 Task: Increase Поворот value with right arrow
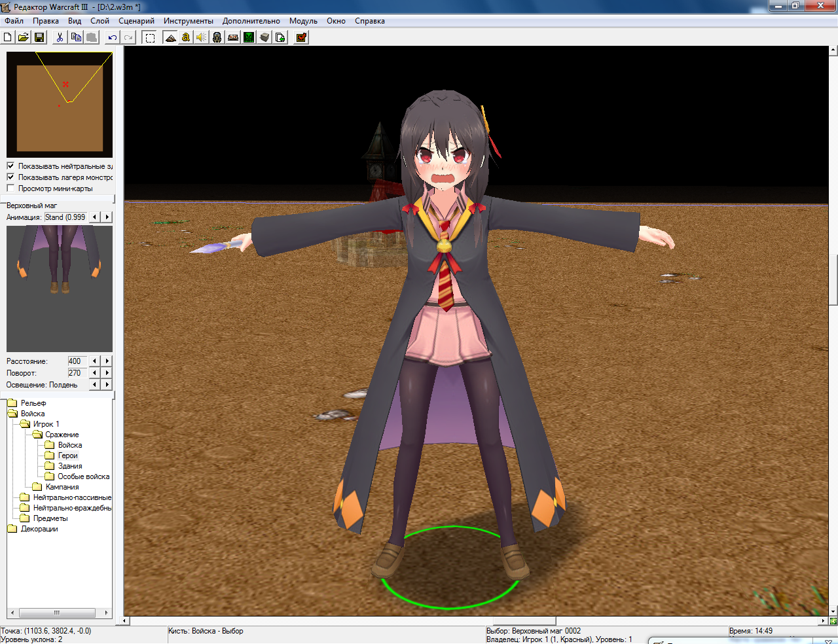click(107, 373)
